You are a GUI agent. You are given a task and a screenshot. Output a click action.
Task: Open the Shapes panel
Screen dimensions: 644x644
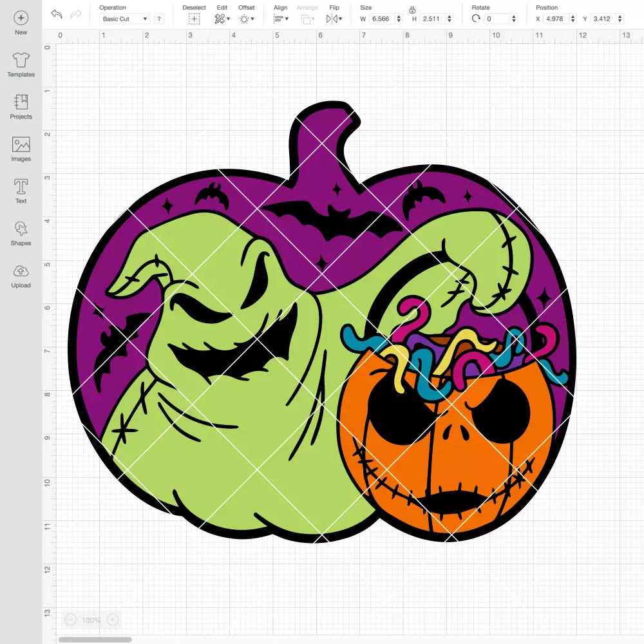(21, 233)
